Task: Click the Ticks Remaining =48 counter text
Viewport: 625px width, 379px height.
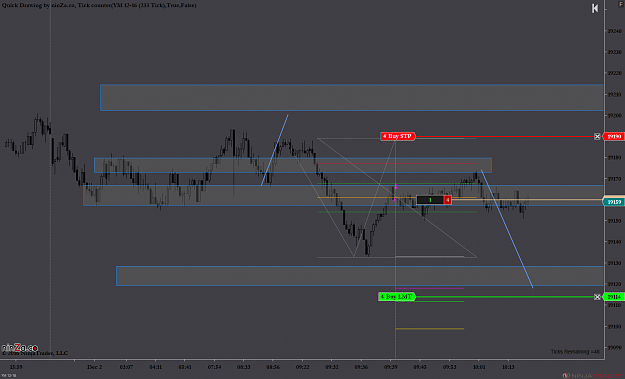Action: click(x=575, y=352)
